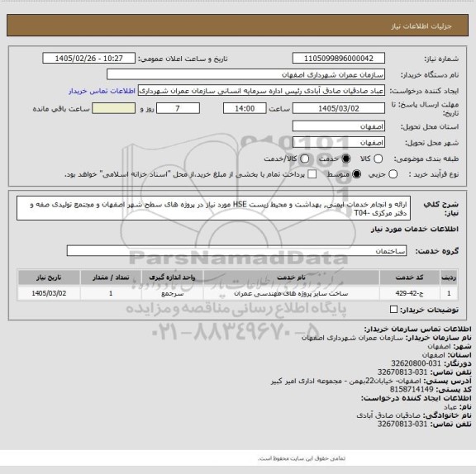This screenshot has height=474, width=476.
Task: Click the empty remaining hours field
Action: pyautogui.click(x=113, y=108)
